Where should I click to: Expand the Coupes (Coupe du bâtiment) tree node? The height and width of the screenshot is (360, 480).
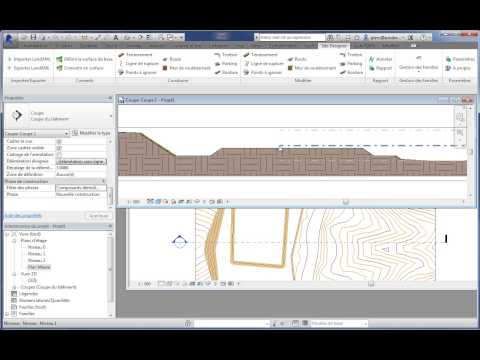pyautogui.click(x=14, y=287)
